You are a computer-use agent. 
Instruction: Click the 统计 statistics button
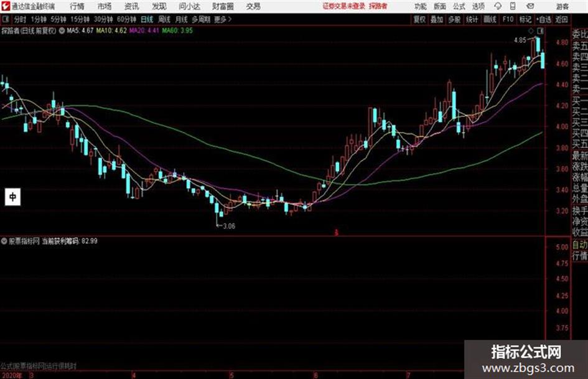click(x=472, y=19)
